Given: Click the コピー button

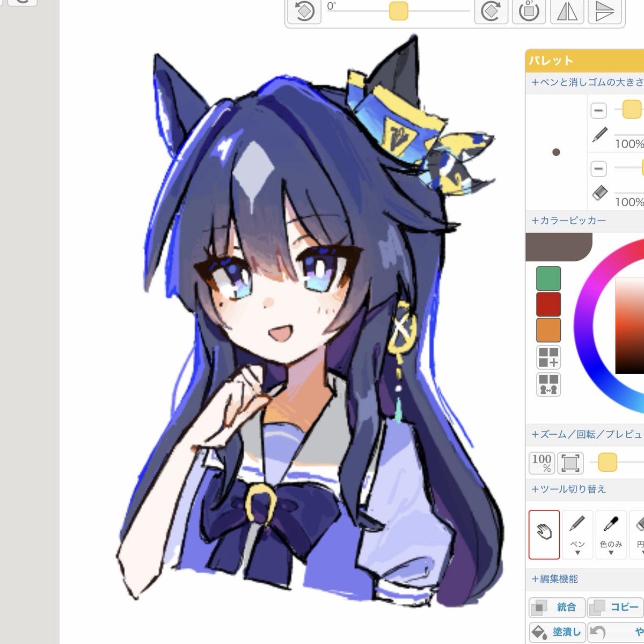Looking at the screenshot, I should 616,607.
